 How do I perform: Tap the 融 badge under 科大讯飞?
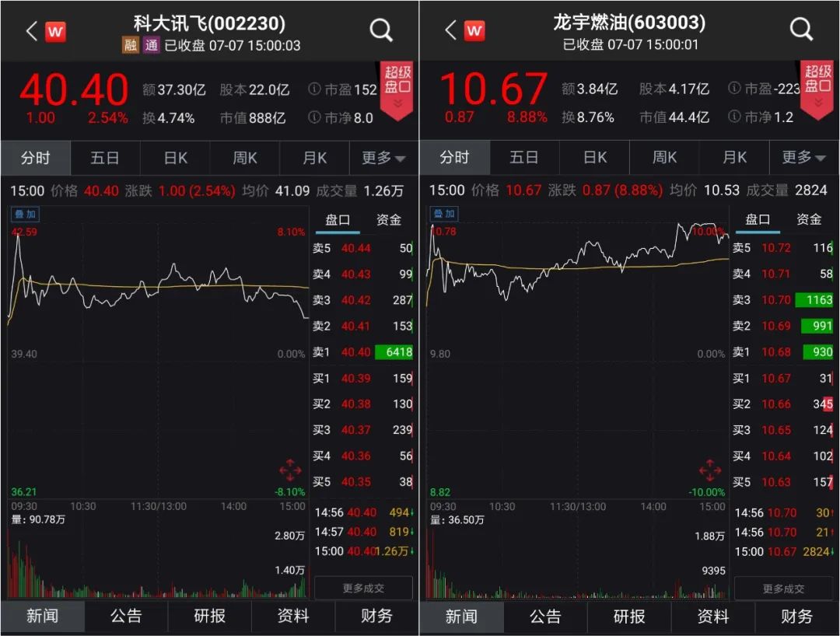[130, 45]
